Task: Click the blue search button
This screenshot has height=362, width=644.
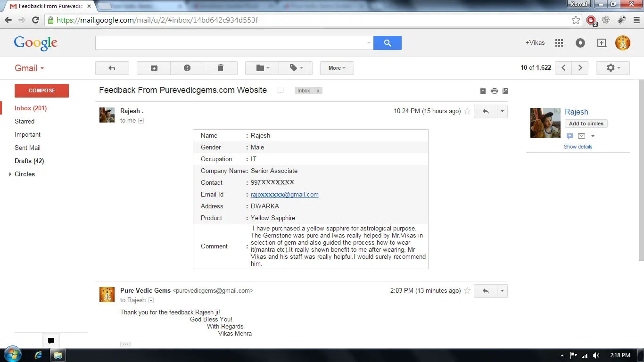Action: point(388,43)
